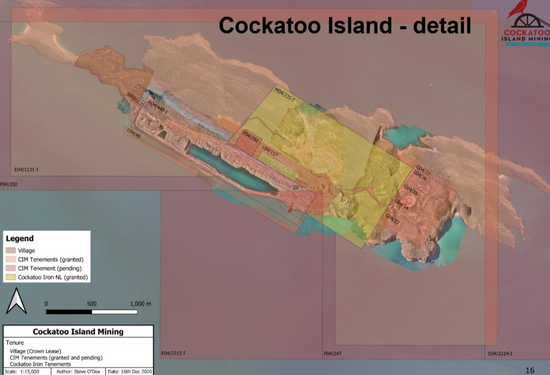Click the L04/117 tenement label
Viewport: 550px width, 375px height.
[x=270, y=151]
